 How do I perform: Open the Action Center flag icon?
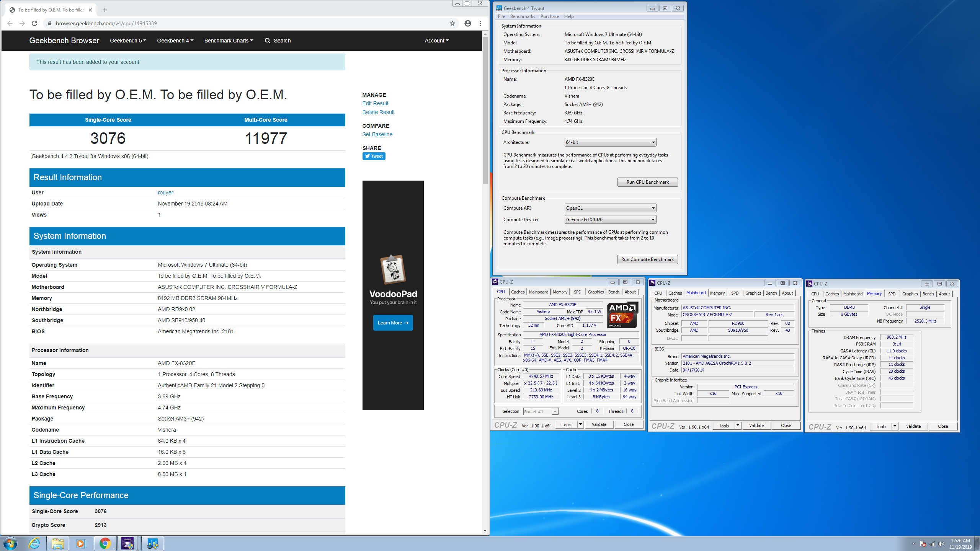(x=923, y=544)
